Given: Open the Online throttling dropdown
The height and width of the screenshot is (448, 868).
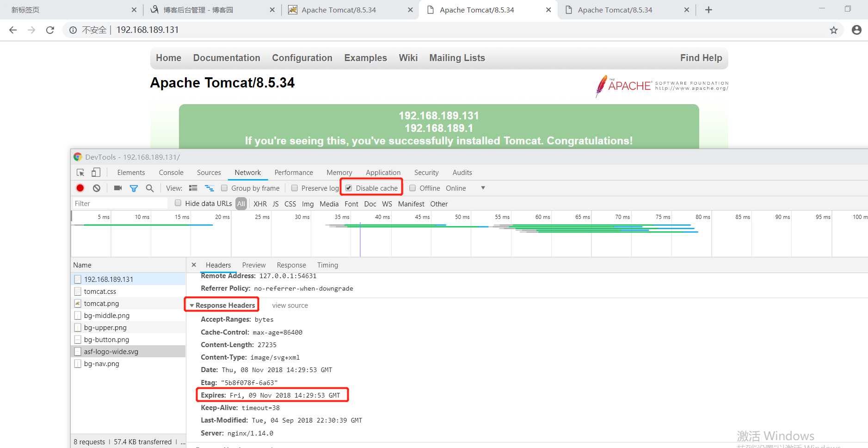Looking at the screenshot, I should click(465, 188).
